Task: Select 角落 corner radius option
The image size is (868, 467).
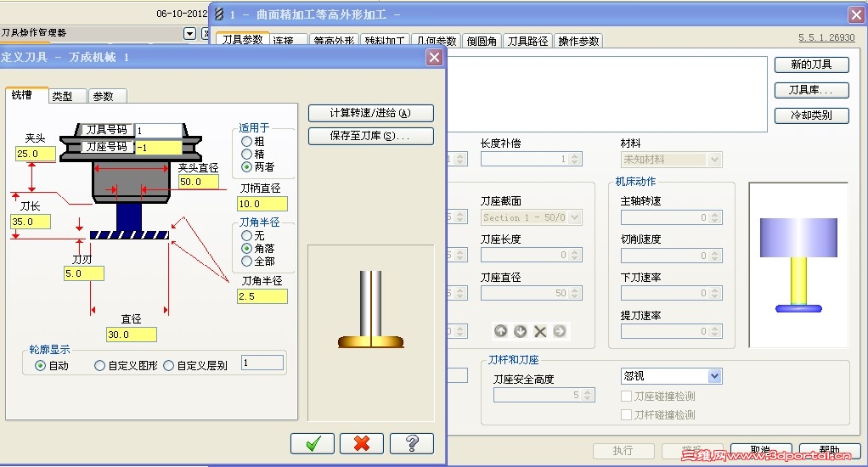Action: click(x=246, y=249)
